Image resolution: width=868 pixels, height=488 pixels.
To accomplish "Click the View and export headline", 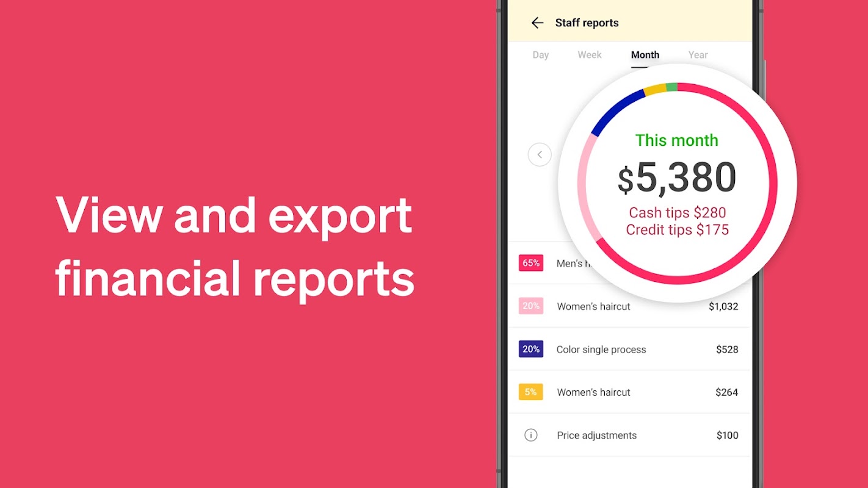I will 234,216.
